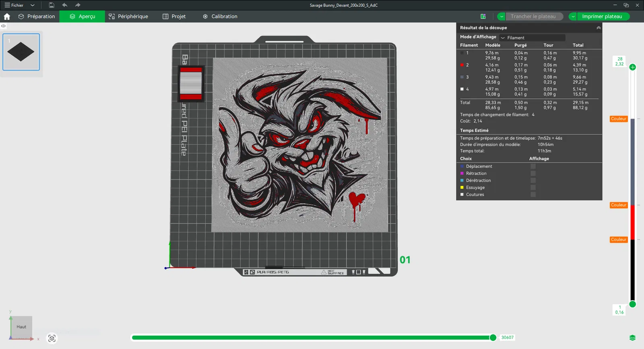
Task: Click the redo arrow icon
Action: point(78,5)
